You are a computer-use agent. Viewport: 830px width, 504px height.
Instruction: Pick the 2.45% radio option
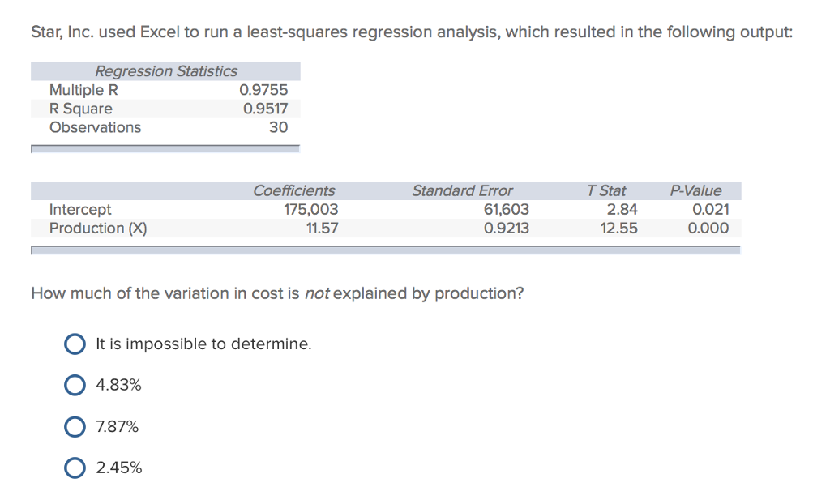pos(75,468)
